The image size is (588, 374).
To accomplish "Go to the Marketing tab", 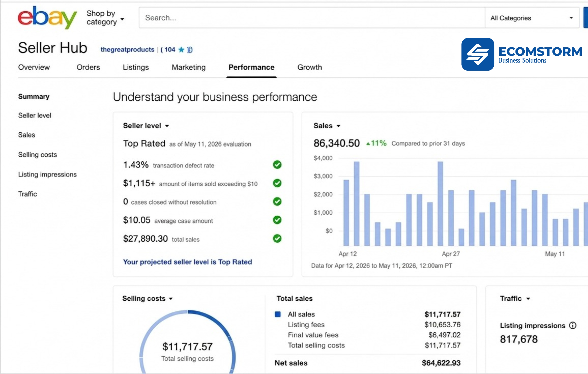I will (x=189, y=67).
